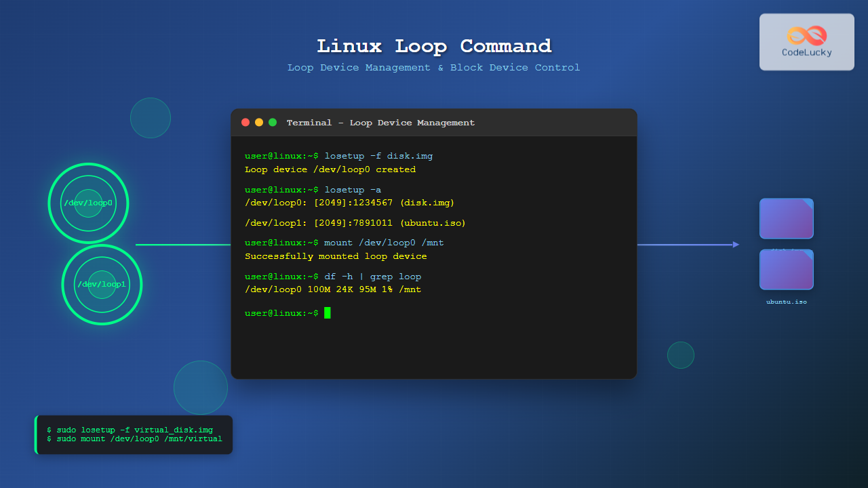Select the /dev/loop0 device circle

(x=88, y=203)
